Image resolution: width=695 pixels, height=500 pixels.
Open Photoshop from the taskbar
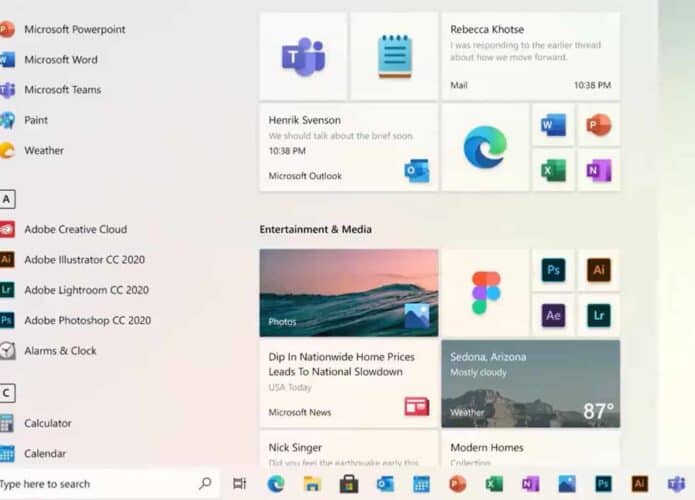pyautogui.click(x=603, y=484)
